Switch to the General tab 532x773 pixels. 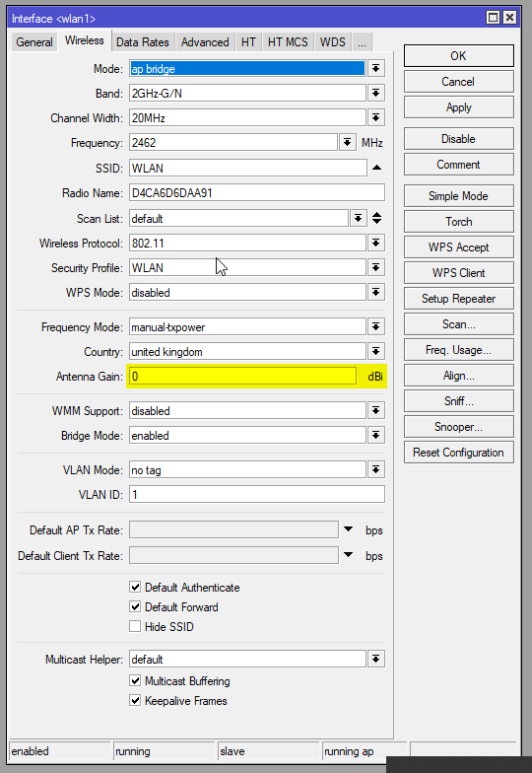33,42
